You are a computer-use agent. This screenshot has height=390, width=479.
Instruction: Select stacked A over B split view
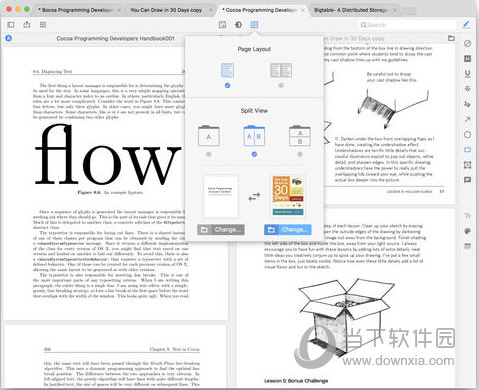point(300,136)
